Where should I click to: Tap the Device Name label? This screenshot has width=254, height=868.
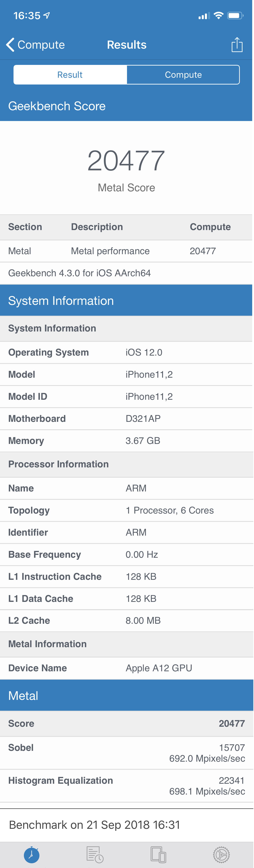tap(37, 668)
